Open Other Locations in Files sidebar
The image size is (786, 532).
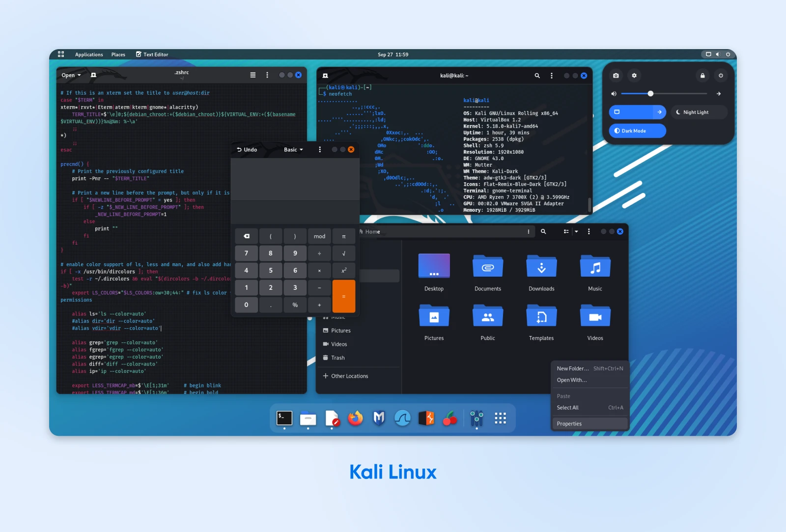coord(359,376)
